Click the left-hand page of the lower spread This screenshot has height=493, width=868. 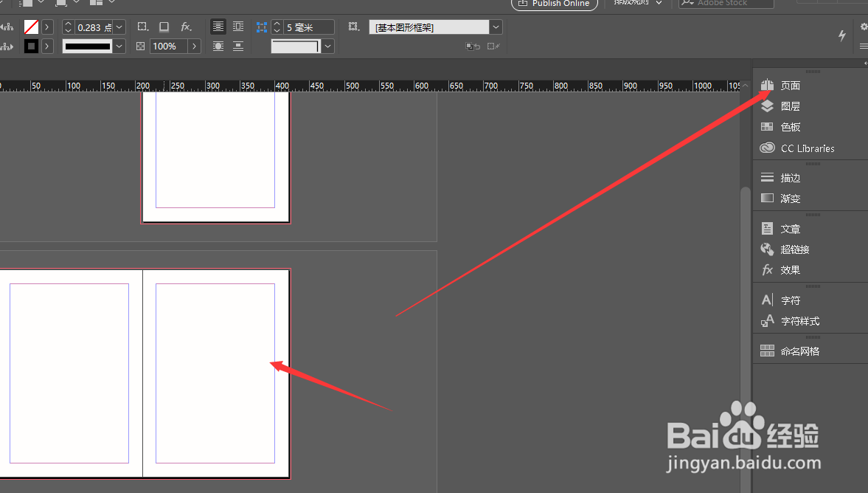point(71,373)
